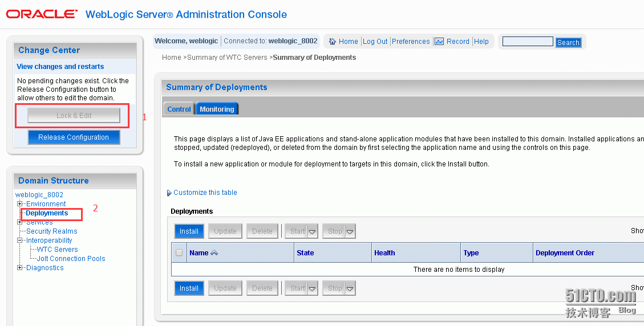The image size is (644, 326).
Task: Sort by the Name column header
Action: (199, 253)
